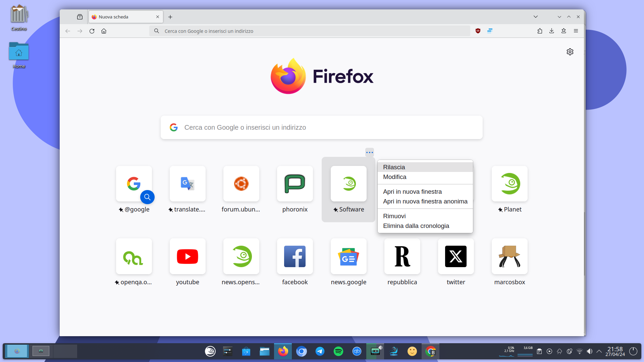Image resolution: width=644 pixels, height=362 pixels.
Task: Open Telegram from the taskbar
Action: (320, 351)
